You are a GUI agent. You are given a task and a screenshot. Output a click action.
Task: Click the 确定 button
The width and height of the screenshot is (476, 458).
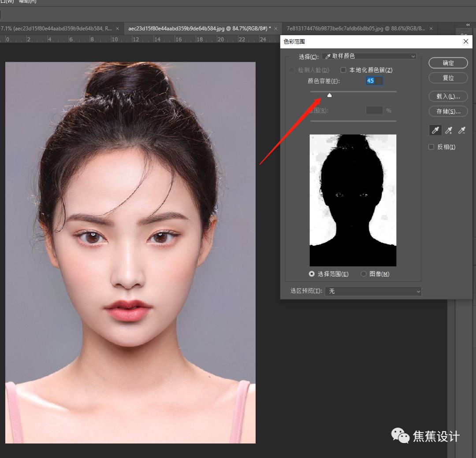(x=448, y=63)
